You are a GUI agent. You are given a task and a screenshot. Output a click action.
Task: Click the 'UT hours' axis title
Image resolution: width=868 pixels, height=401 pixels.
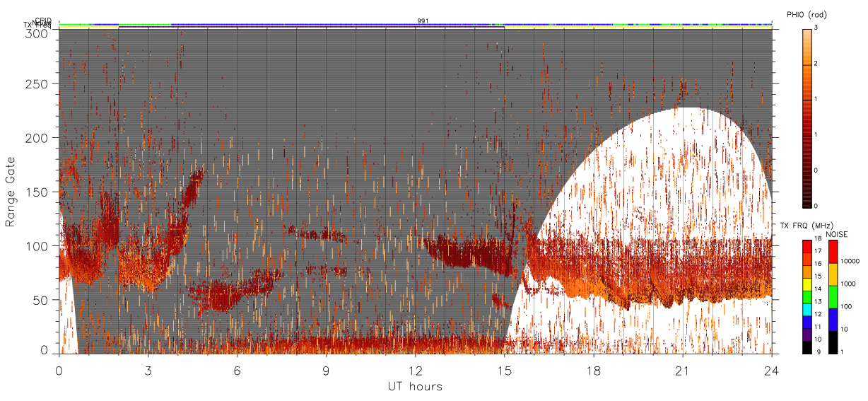(x=415, y=386)
